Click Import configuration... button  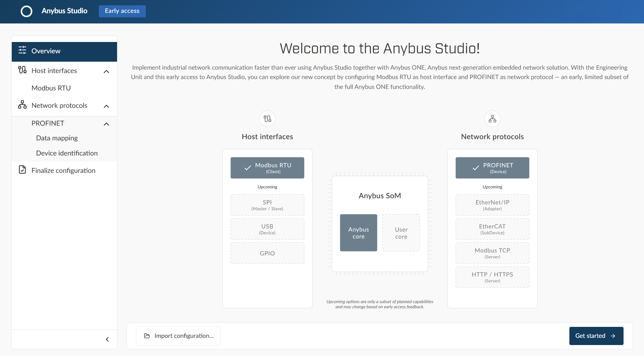(x=178, y=336)
